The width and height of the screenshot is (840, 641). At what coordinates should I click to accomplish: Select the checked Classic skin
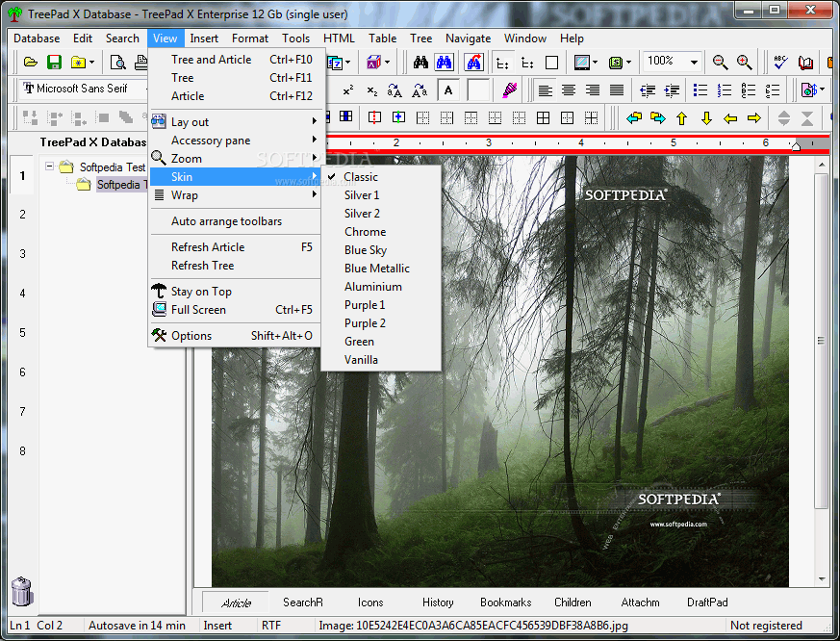point(381,177)
